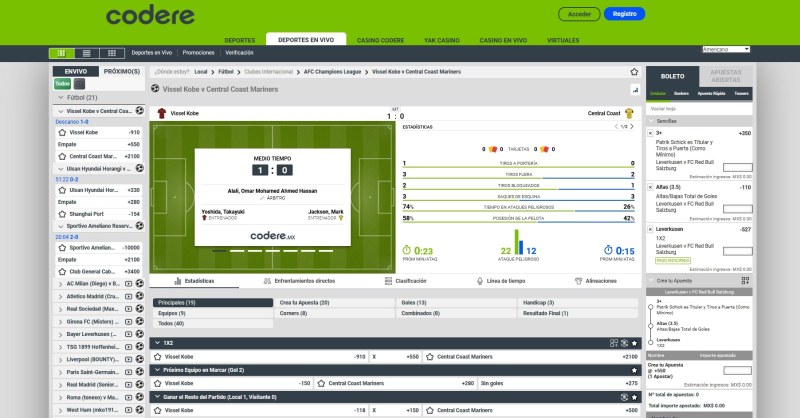
Task: Filter markets by Corners (8)
Action: [335, 313]
